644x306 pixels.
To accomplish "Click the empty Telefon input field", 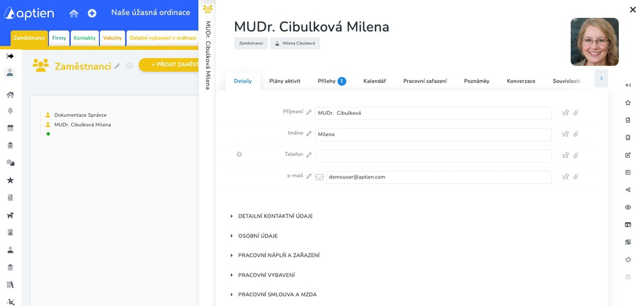I will pos(433,156).
